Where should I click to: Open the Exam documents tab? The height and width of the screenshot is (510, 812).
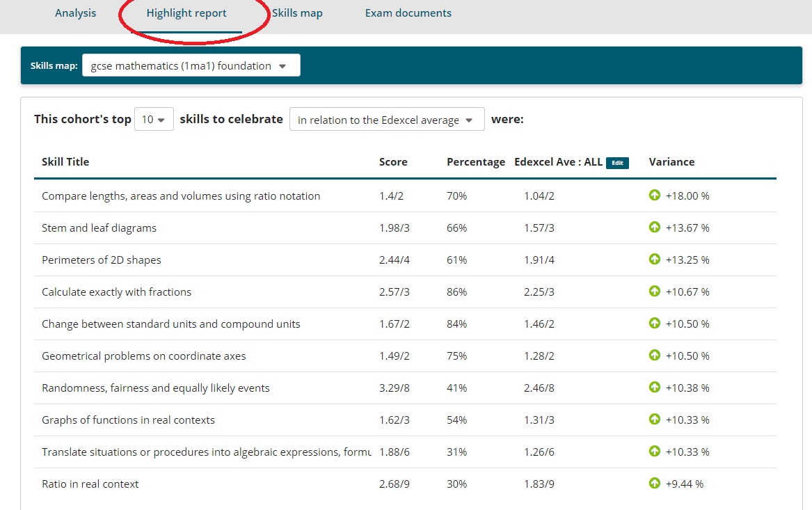point(408,13)
